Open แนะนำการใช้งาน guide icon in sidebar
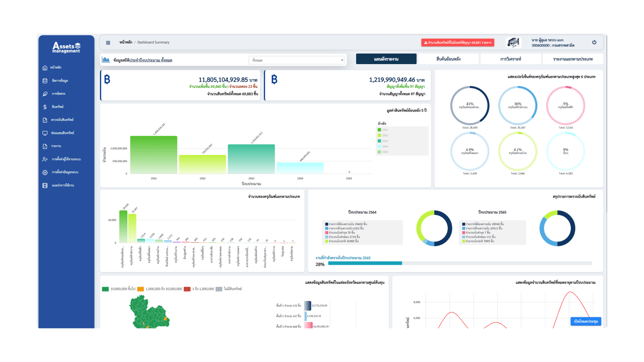This screenshot has height=362, width=644. click(x=45, y=185)
